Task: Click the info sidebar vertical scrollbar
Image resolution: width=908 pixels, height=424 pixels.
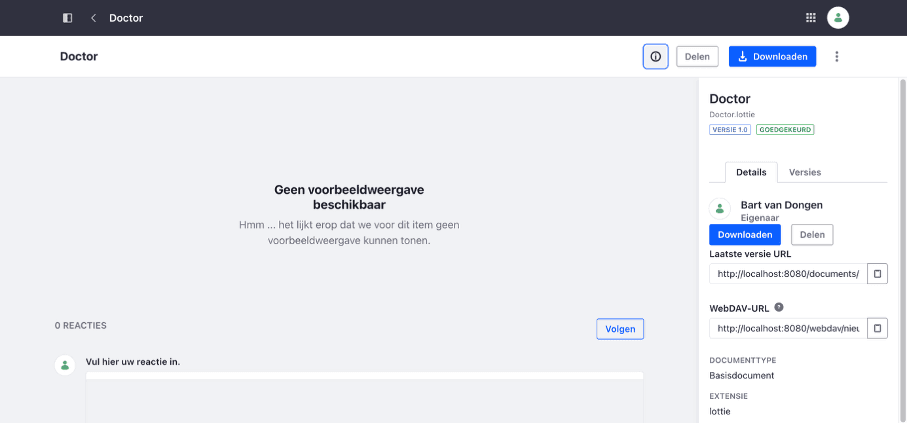Action: pyautogui.click(x=902, y=249)
